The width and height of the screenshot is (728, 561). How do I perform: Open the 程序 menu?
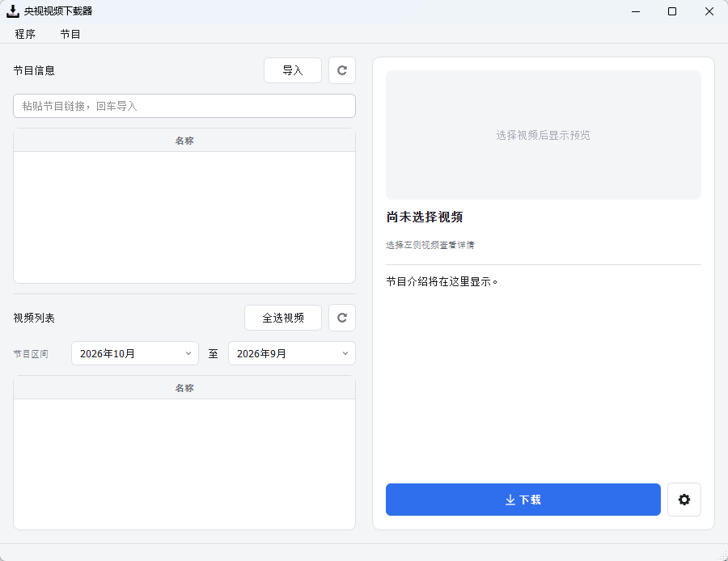[25, 34]
